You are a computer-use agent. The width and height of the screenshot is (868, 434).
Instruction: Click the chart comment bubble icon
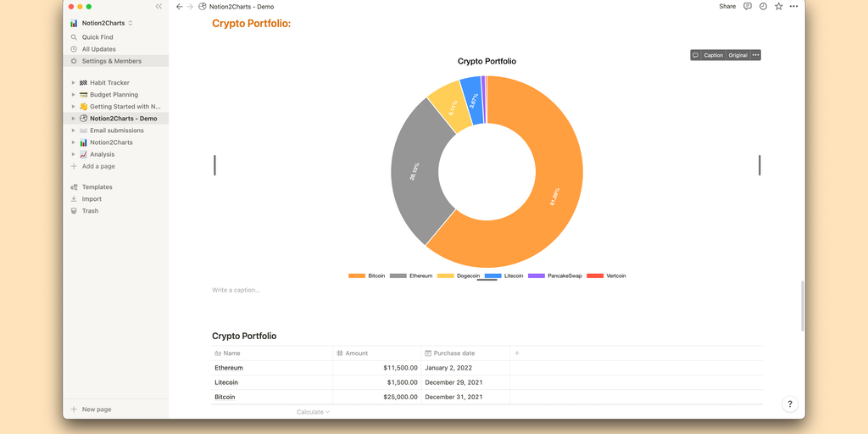coord(695,55)
